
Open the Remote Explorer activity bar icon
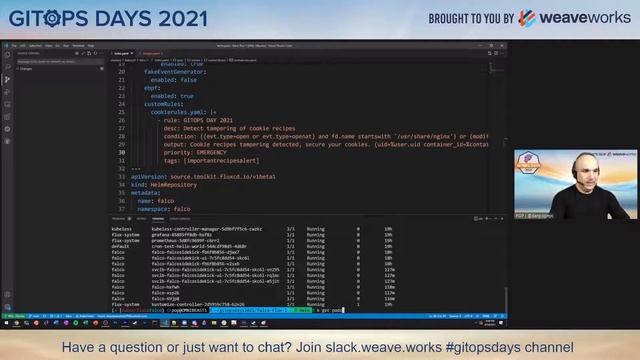point(7,104)
